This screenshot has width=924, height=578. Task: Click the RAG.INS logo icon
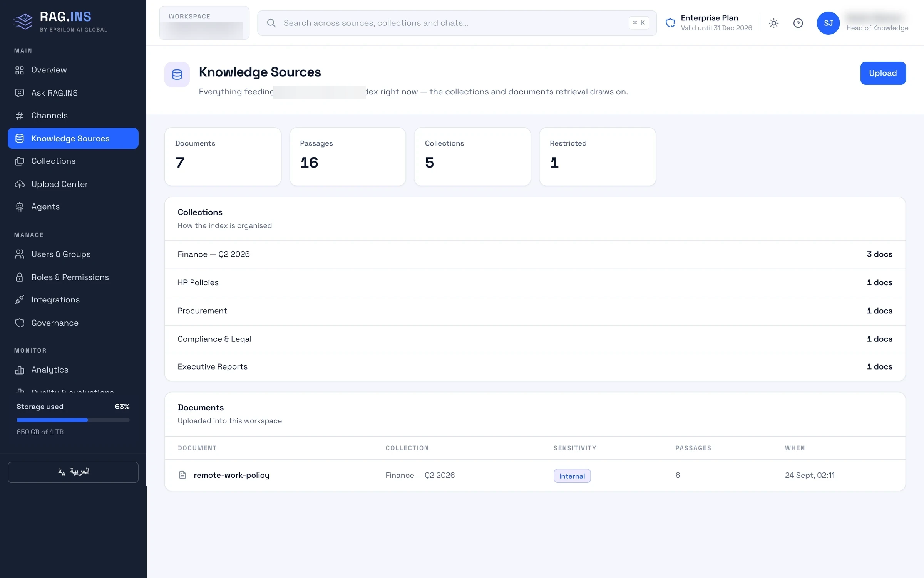point(23,22)
